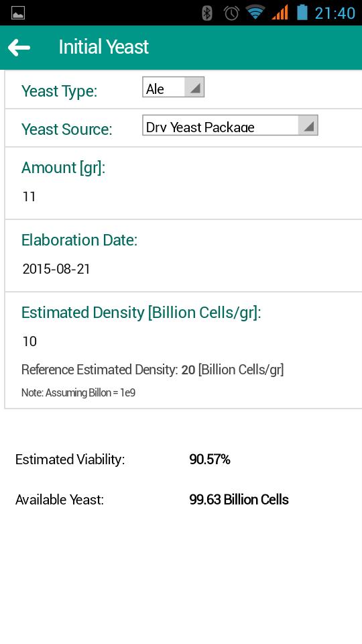Tap the back arrow icon
362x644 pixels.
tap(19, 48)
